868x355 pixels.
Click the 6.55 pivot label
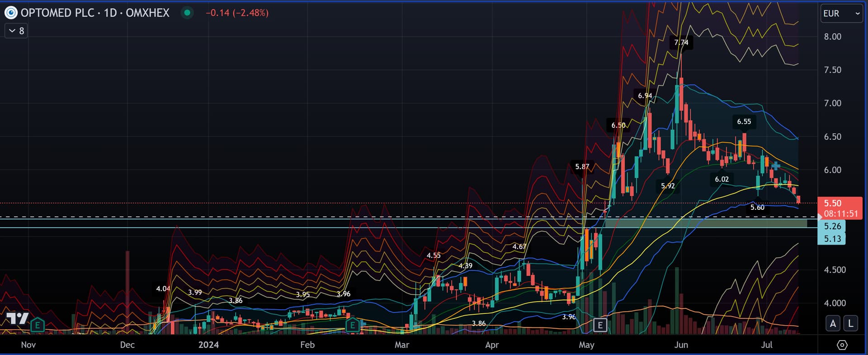tap(744, 121)
